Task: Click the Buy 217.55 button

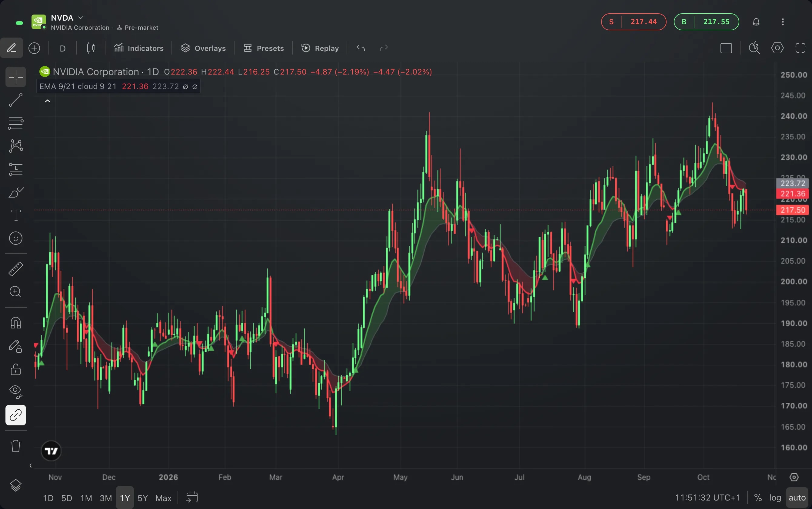Action: click(x=706, y=22)
